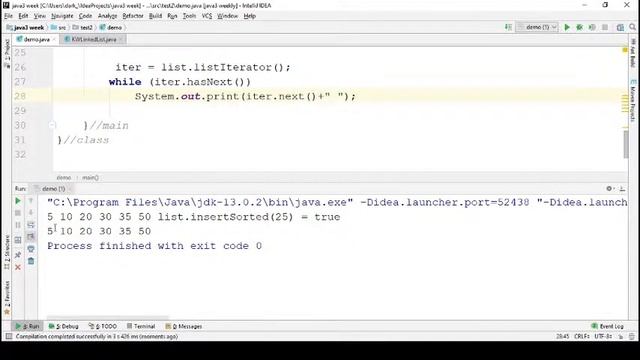
Task: Click the CRLF line separator indicator
Action: click(x=582, y=336)
